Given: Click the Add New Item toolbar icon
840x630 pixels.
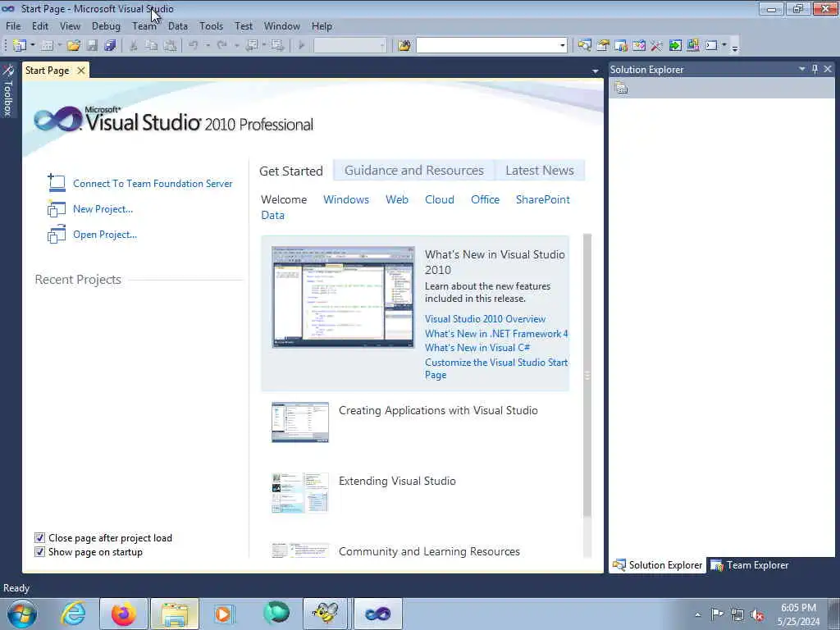Looking at the screenshot, I should click(47, 46).
